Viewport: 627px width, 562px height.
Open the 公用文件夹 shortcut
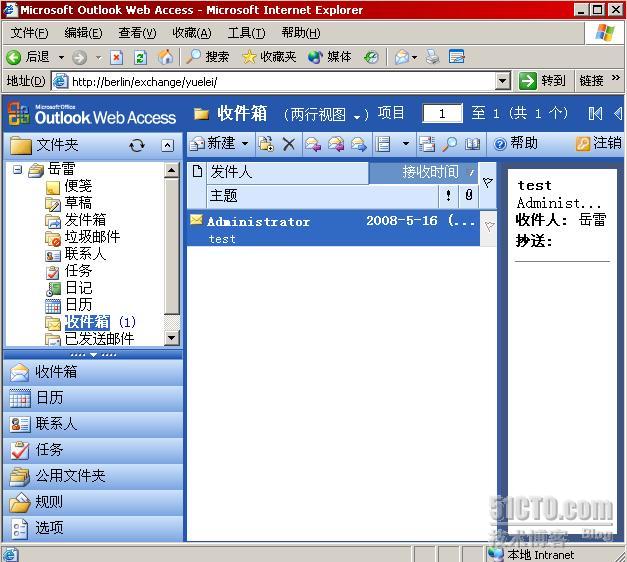click(x=93, y=476)
